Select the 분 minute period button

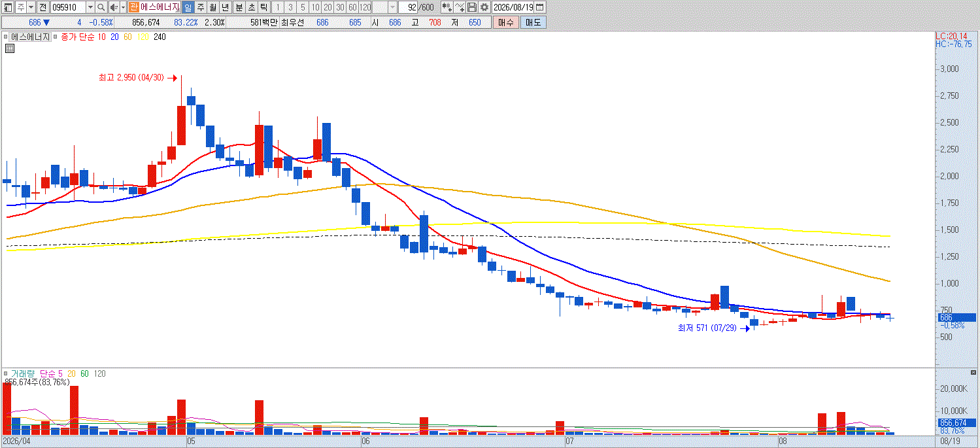pyautogui.click(x=239, y=7)
